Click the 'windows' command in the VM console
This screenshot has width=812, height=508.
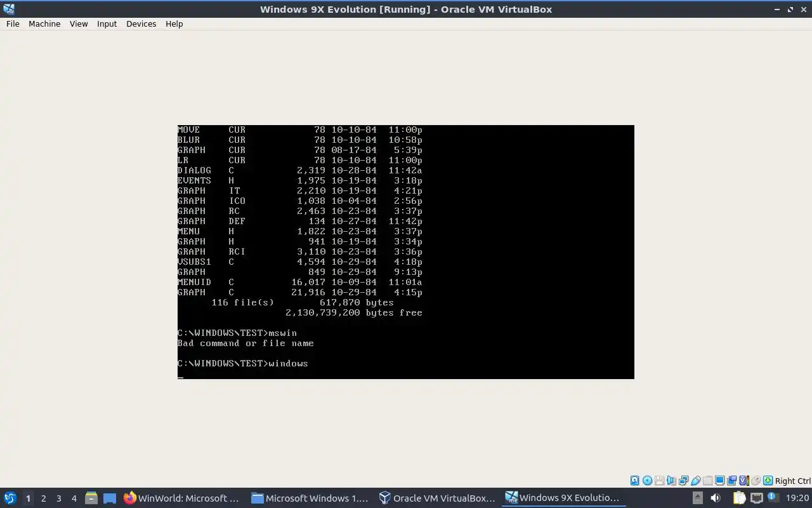288,363
